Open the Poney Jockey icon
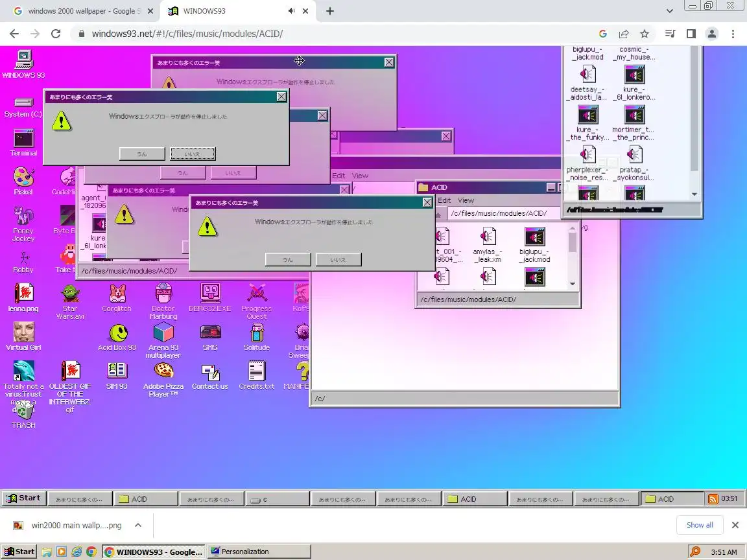The image size is (747, 560). pyautogui.click(x=23, y=224)
